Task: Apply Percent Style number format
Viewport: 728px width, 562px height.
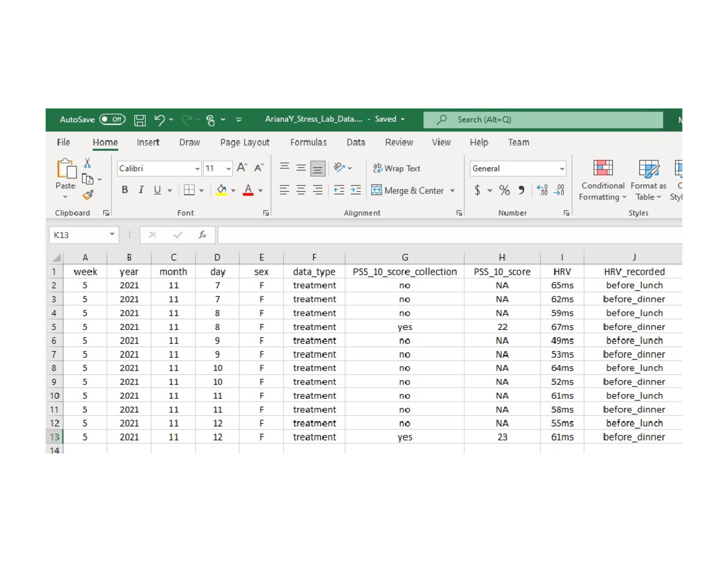Action: coord(504,190)
